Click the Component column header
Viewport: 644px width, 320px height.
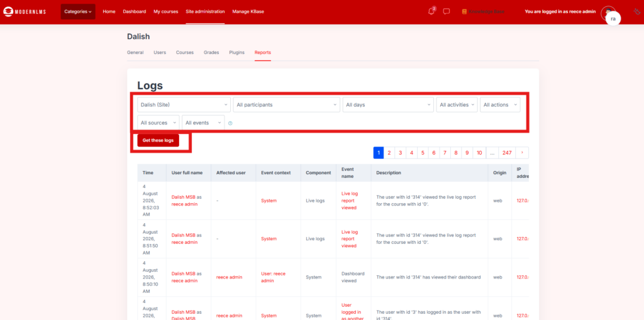318,173
